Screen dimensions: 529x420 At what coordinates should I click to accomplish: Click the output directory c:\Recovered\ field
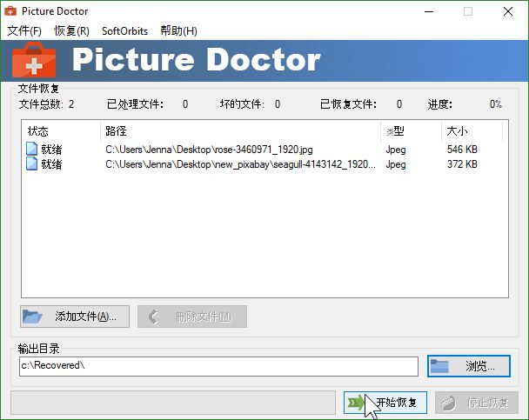click(218, 366)
